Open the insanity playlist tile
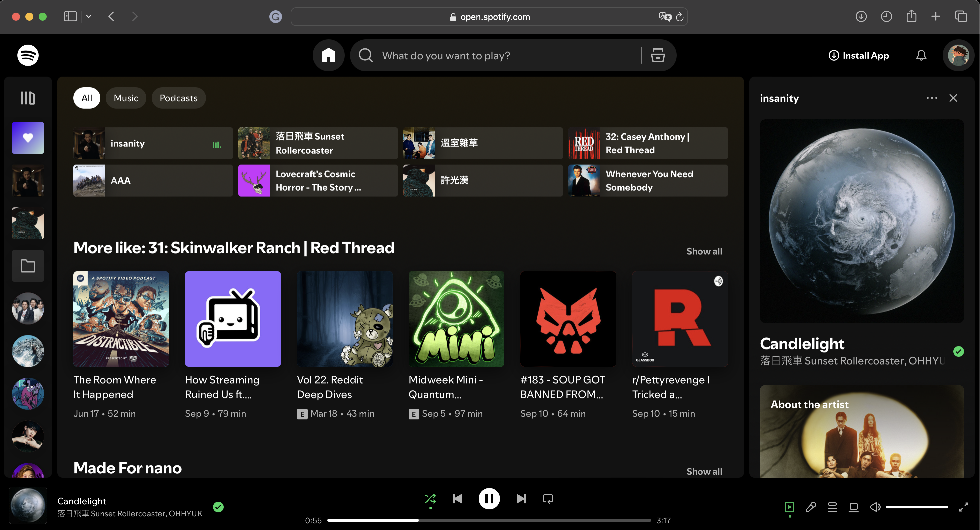The image size is (980, 530). 153,143
